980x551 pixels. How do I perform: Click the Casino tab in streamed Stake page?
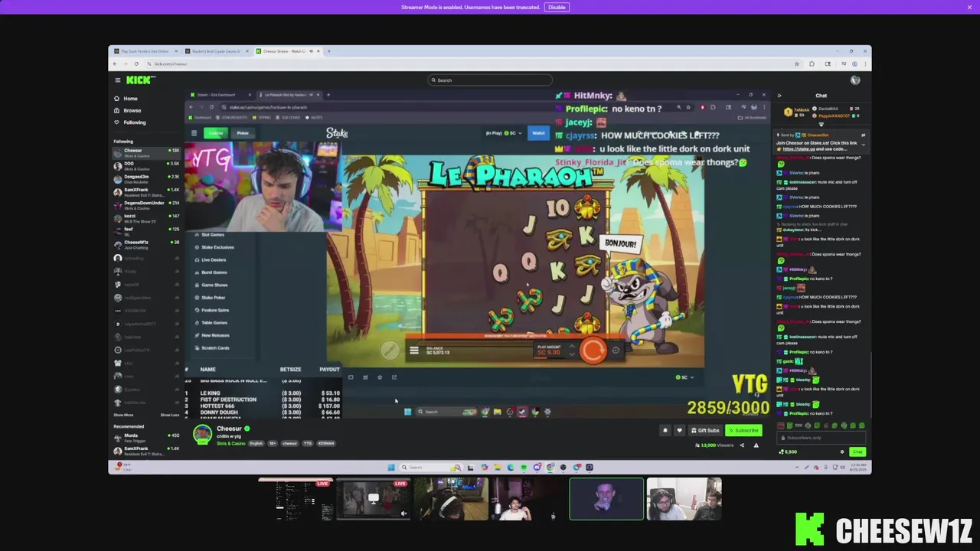215,133
